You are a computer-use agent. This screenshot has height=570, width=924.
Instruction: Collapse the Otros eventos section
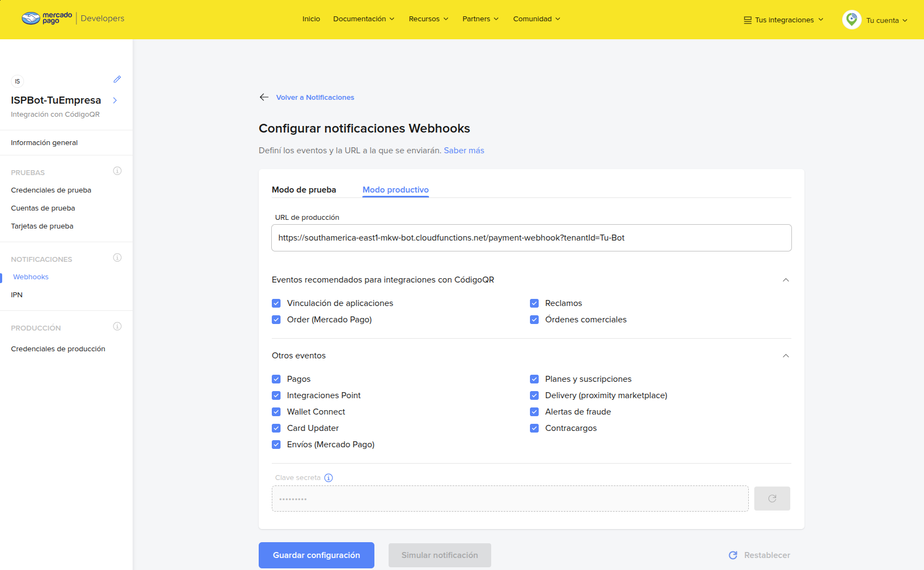[785, 356]
